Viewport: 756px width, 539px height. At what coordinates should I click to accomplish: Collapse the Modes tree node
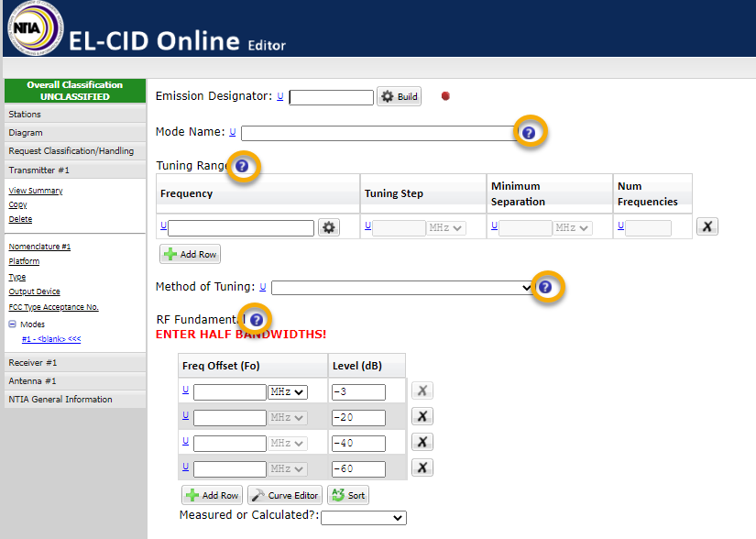click(13, 324)
